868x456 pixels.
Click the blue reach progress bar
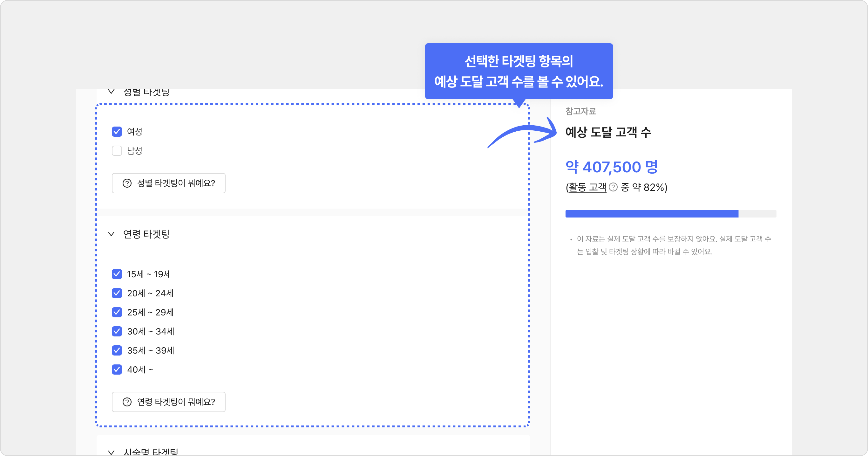pyautogui.click(x=651, y=213)
